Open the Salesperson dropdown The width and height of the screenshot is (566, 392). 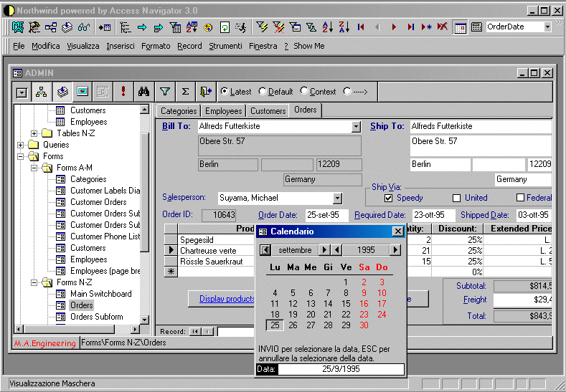pos(338,199)
